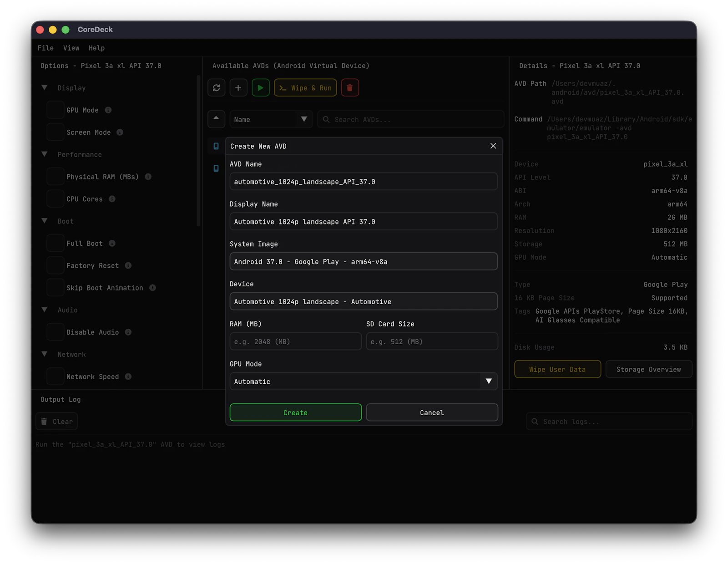Collapse the Boot section
Screen dimensions: 728x565
point(45,221)
